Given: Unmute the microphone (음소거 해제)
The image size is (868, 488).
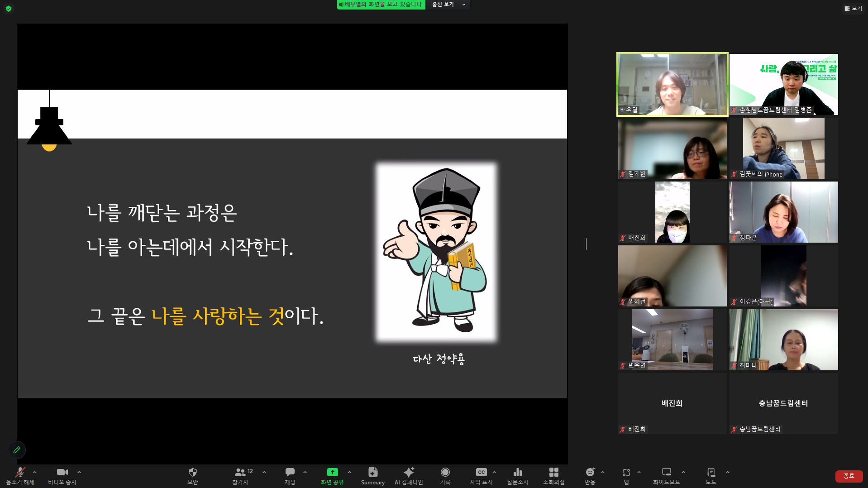Looking at the screenshot, I should click(20, 475).
